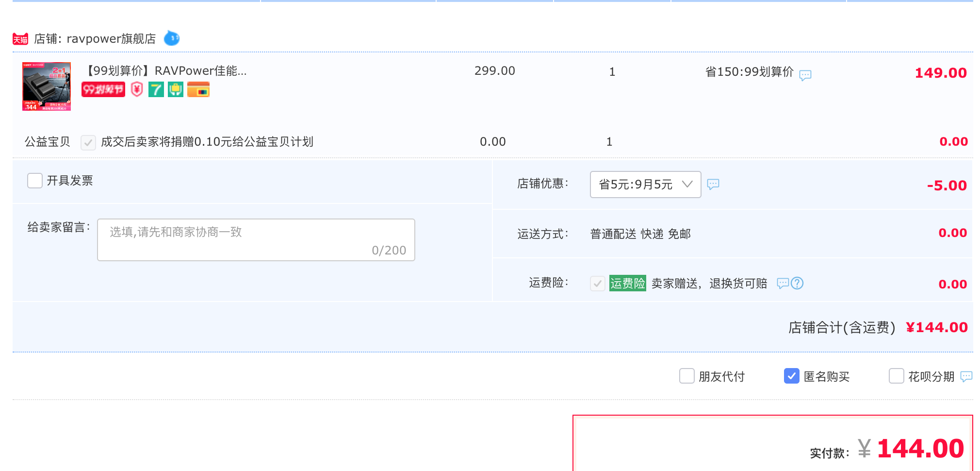Screen dimensions: 980x471
Task: Open the RAVPower product thumbnail image
Action: (x=47, y=86)
